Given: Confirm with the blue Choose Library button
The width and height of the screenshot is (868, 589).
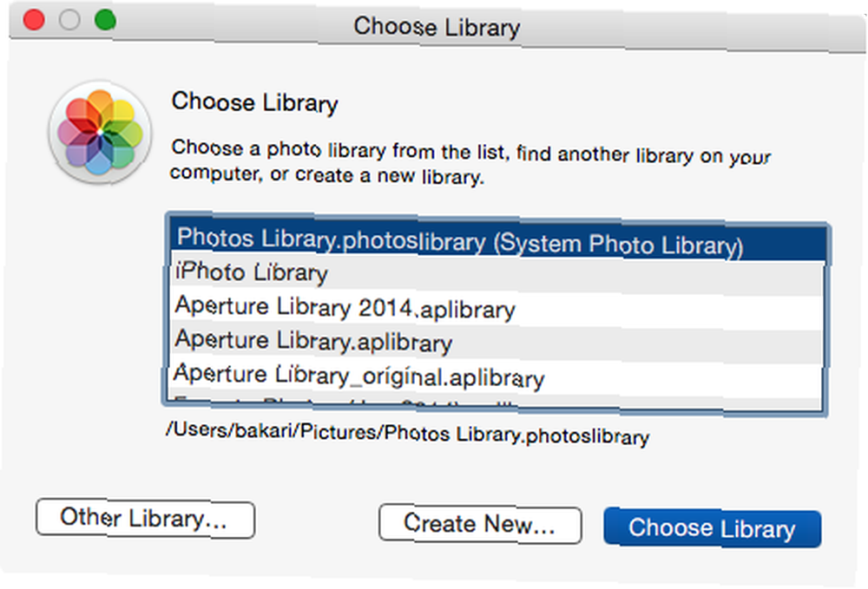Looking at the screenshot, I should pyautogui.click(x=713, y=528).
